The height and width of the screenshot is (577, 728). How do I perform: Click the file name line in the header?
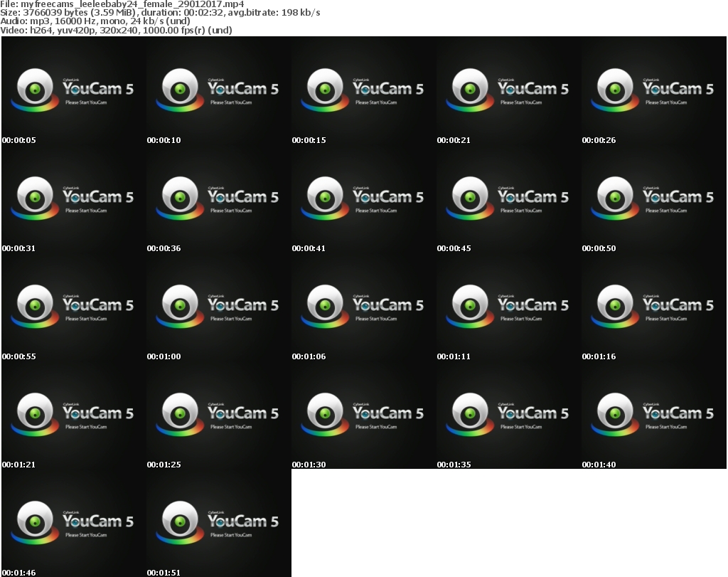pos(122,4)
